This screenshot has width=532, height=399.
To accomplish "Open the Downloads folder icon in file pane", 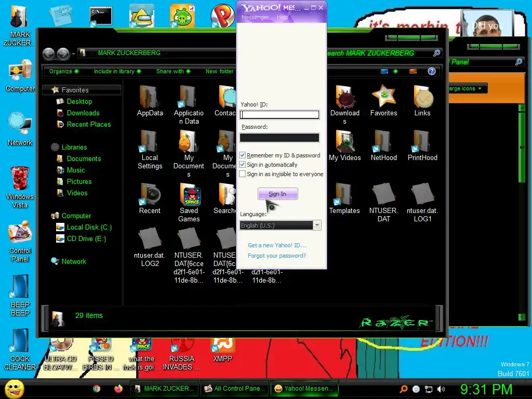I will (345, 105).
